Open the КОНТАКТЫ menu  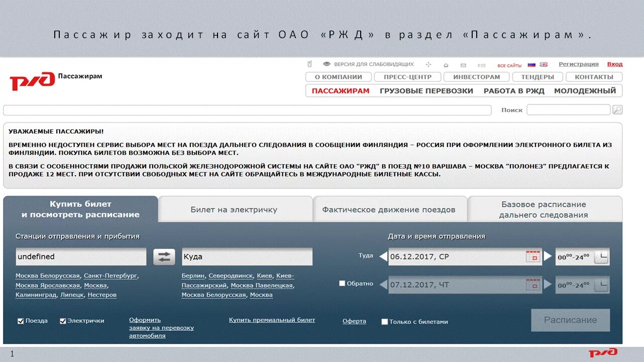tap(594, 77)
